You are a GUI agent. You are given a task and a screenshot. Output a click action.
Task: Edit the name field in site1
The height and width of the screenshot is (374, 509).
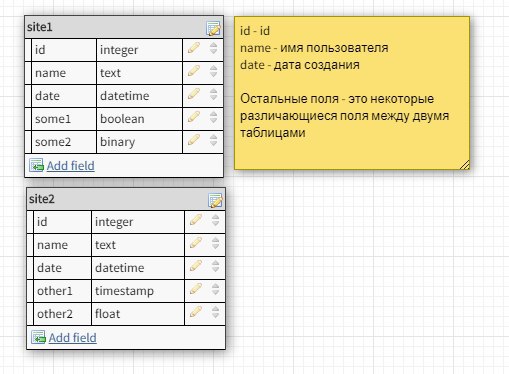click(194, 71)
